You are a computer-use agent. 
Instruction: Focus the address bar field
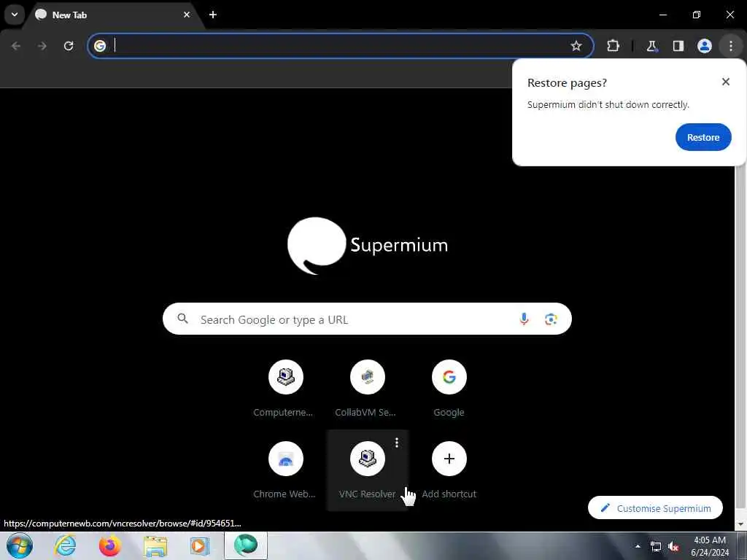pyautogui.click(x=341, y=46)
